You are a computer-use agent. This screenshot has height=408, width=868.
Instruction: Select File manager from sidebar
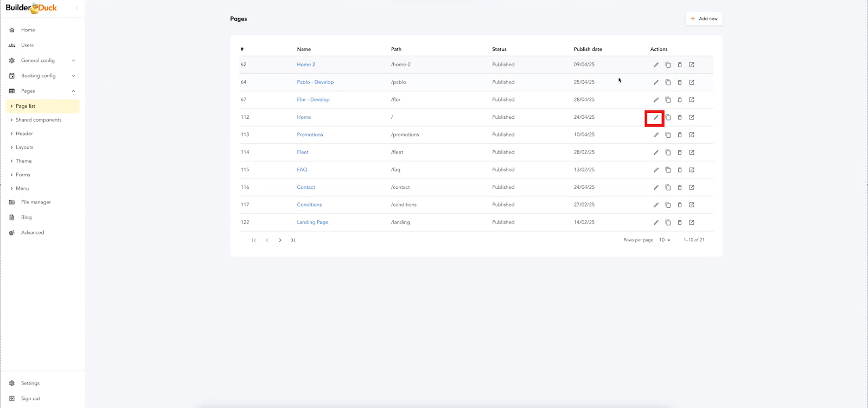click(36, 202)
